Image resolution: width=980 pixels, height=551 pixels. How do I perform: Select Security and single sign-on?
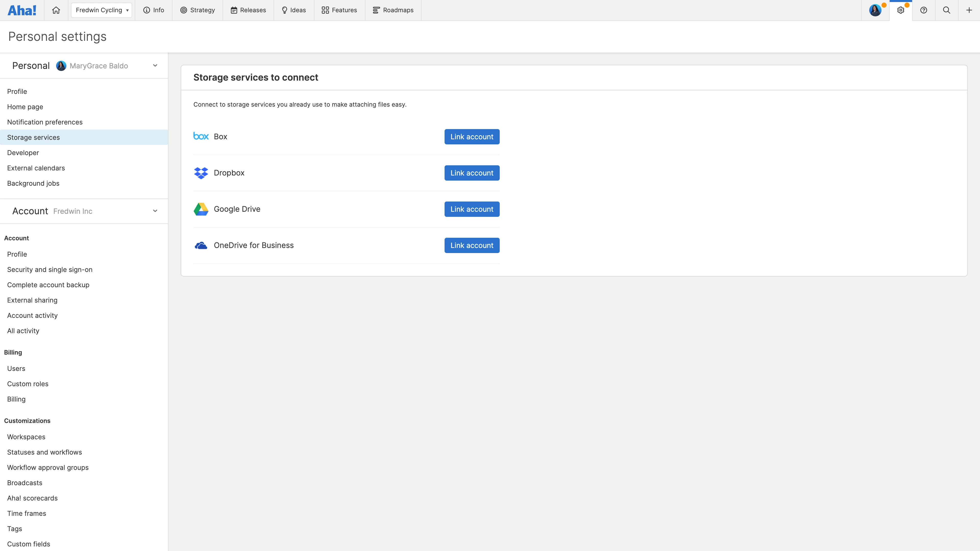pos(50,270)
